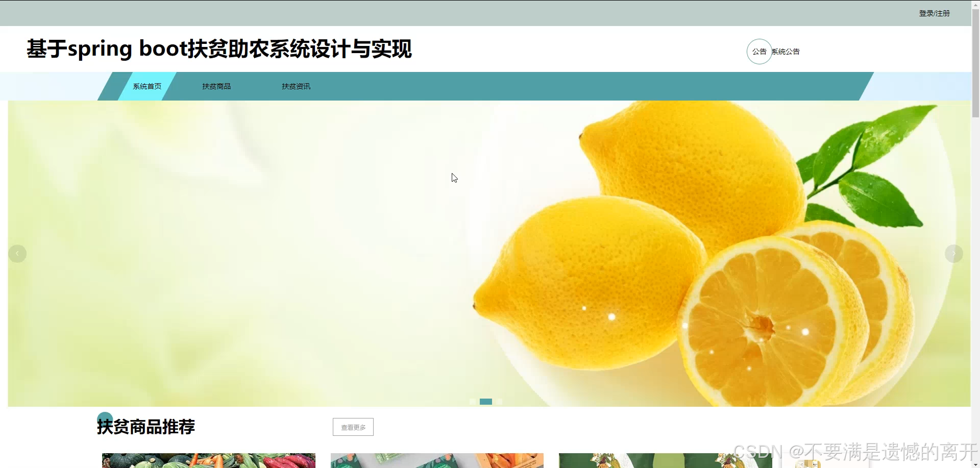This screenshot has height=468, width=980.
Task: Click the page scrollbar thumb
Action: (975, 64)
